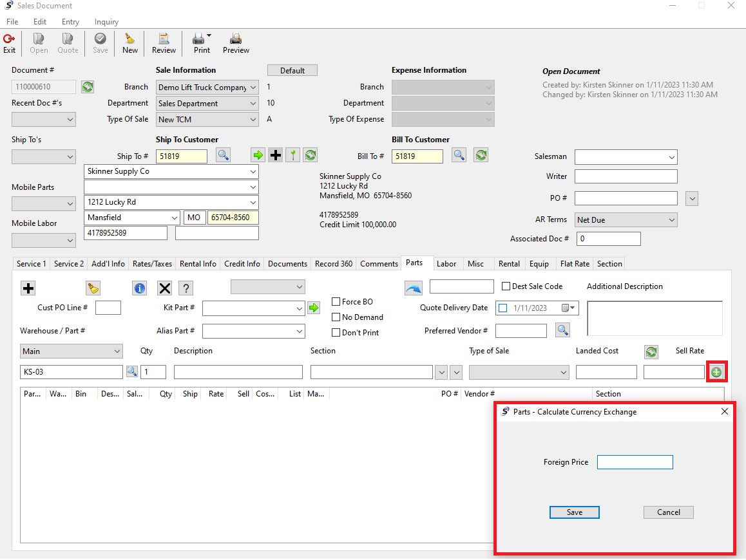Click the question mark help icon
This screenshot has width=746, height=560.
(x=186, y=288)
